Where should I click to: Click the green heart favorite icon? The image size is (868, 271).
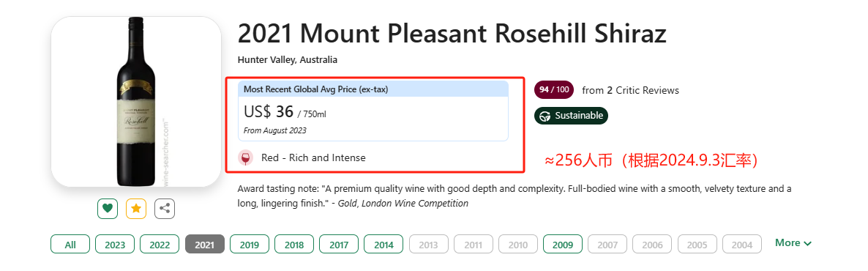(x=108, y=208)
